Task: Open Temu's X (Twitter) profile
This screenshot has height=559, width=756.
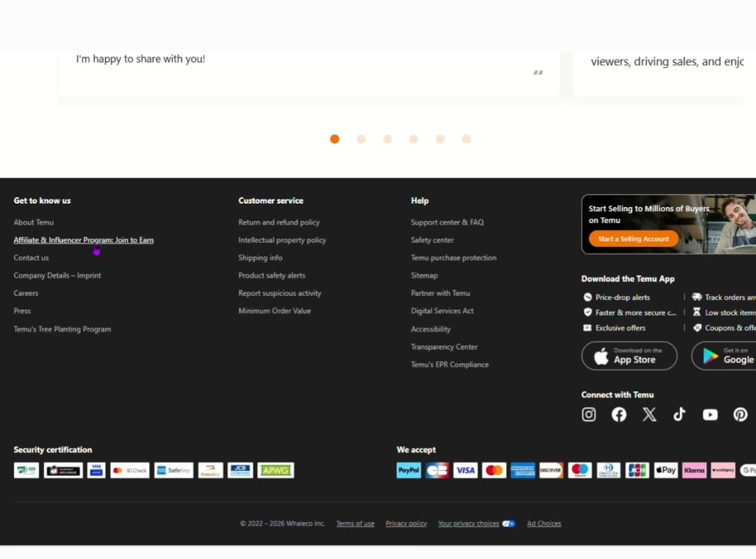Action: pos(650,414)
